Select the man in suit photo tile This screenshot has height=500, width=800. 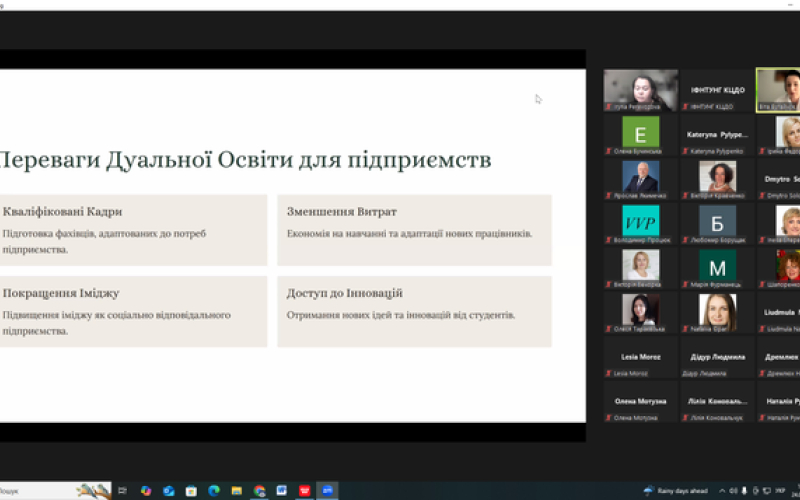(641, 180)
